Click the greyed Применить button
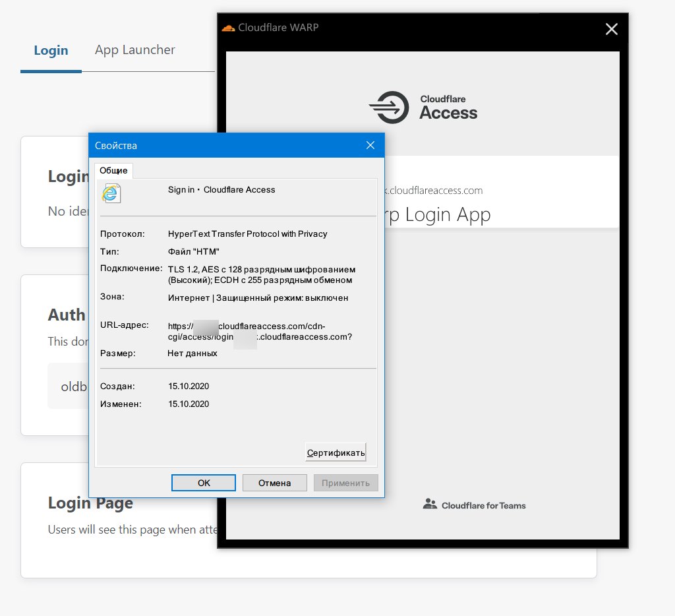The height and width of the screenshot is (616, 675). 345,483
